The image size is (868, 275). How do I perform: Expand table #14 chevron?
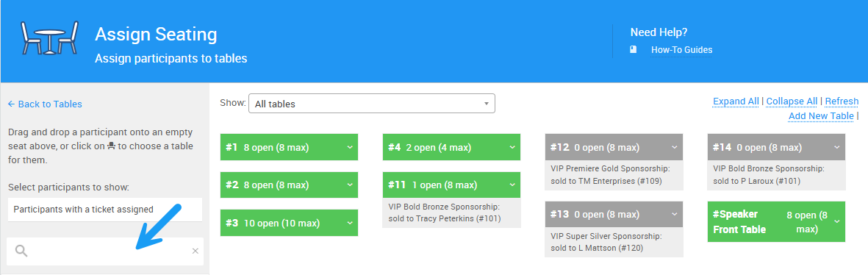coord(837,147)
